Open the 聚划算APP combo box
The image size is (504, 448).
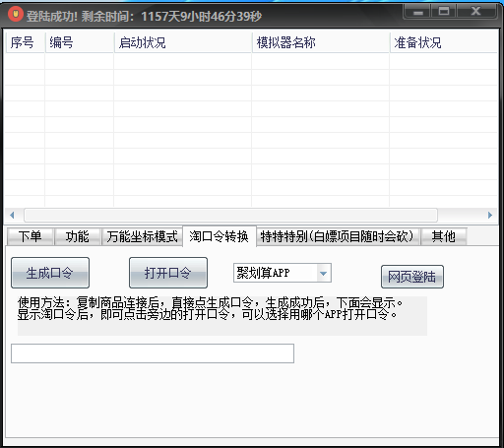click(x=283, y=273)
